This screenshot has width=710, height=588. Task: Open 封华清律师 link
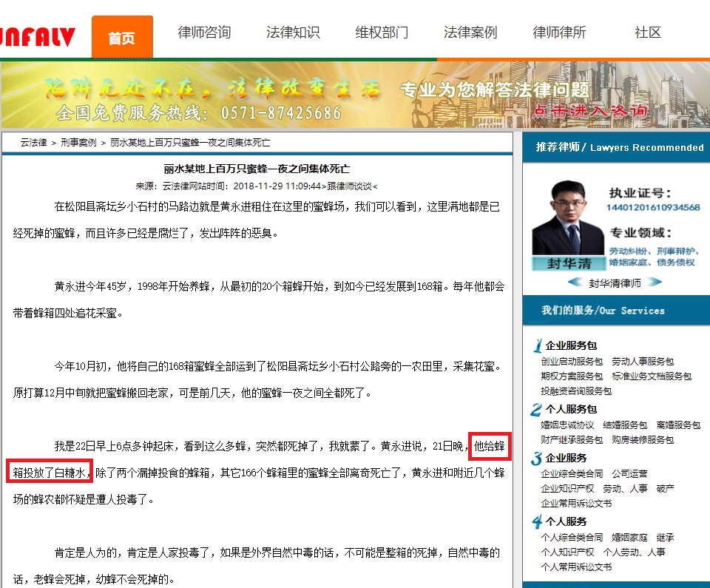[x=615, y=283]
